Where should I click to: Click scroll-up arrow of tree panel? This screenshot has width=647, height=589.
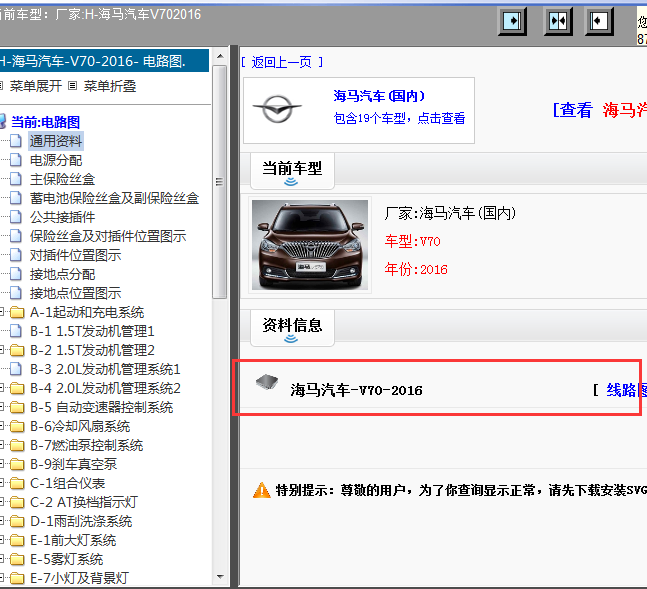click(220, 56)
